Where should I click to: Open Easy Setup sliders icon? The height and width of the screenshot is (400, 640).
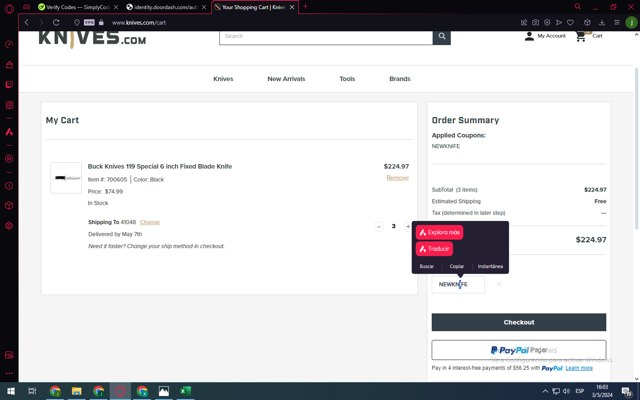[617, 22]
